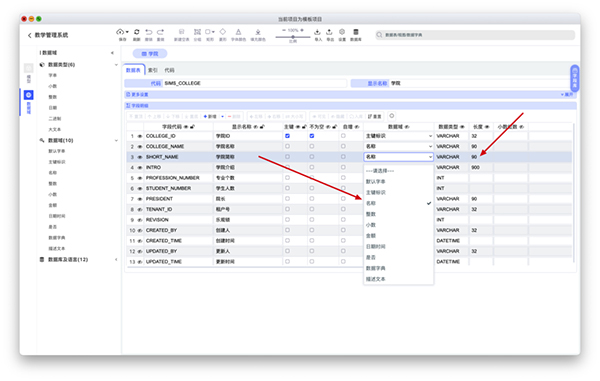Image resolution: width=600 pixels, height=381 pixels.
Task: Open the save options dropdown arrow
Action: [127, 32]
